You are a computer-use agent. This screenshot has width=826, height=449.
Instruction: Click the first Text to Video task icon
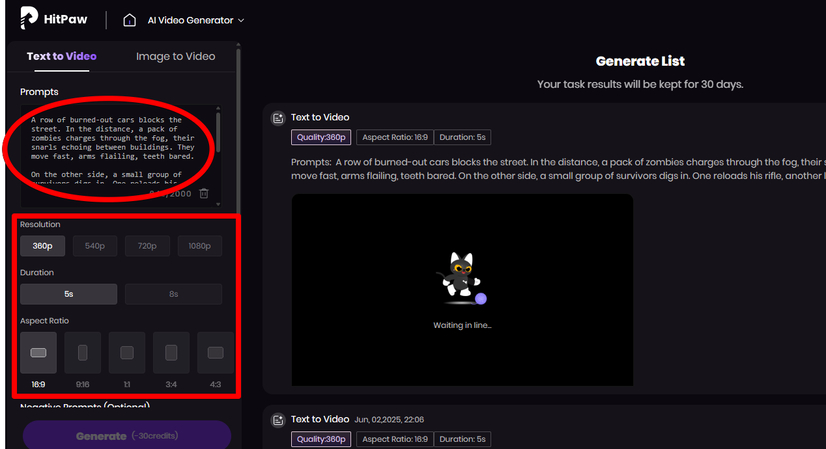(x=278, y=118)
